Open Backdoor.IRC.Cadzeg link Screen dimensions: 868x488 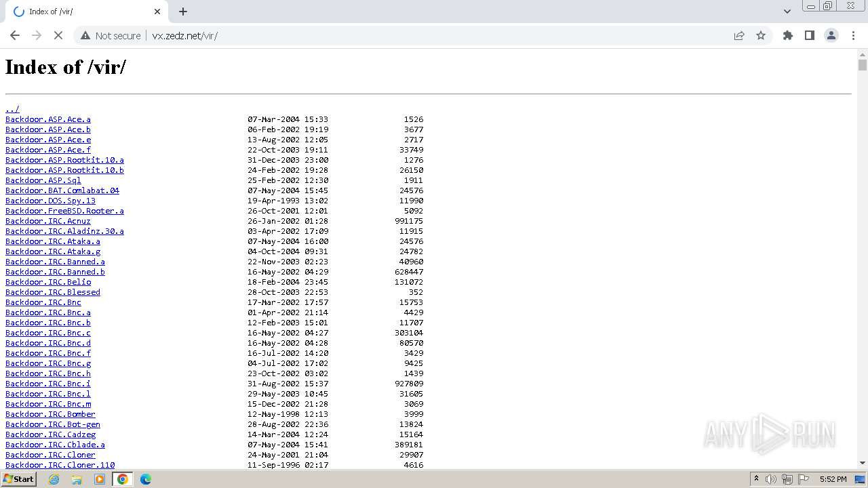tap(50, 434)
